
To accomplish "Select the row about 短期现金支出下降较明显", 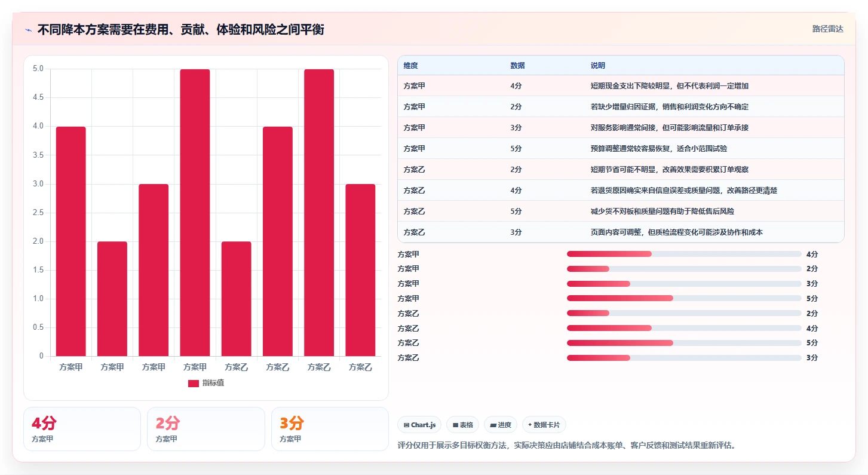I will (x=621, y=86).
